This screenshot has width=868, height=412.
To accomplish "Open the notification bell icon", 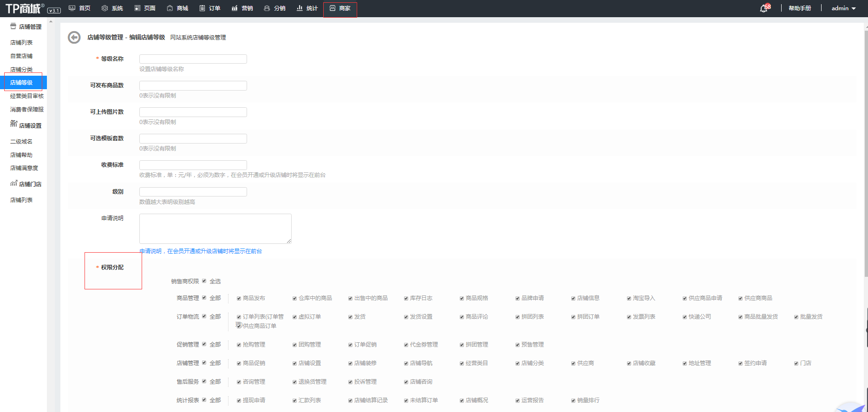I will (764, 8).
